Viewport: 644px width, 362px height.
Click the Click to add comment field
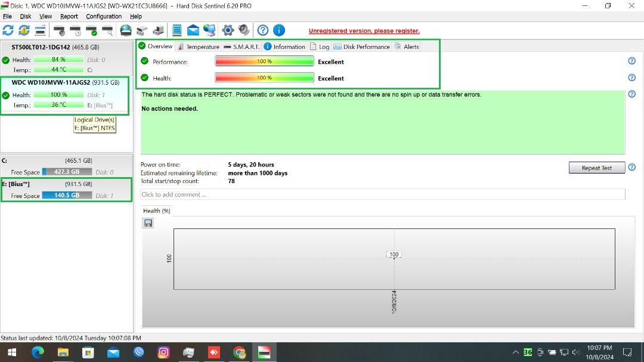pyautogui.click(x=383, y=194)
